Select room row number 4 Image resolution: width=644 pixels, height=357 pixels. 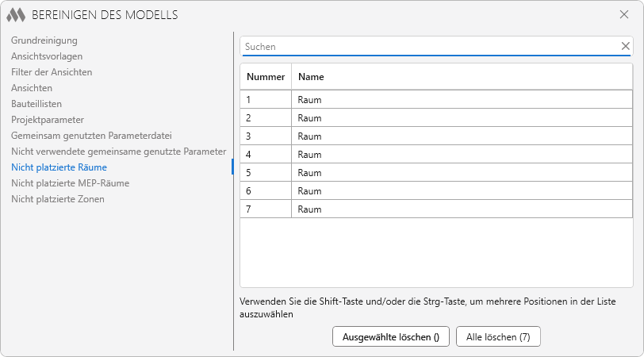tap(436, 155)
